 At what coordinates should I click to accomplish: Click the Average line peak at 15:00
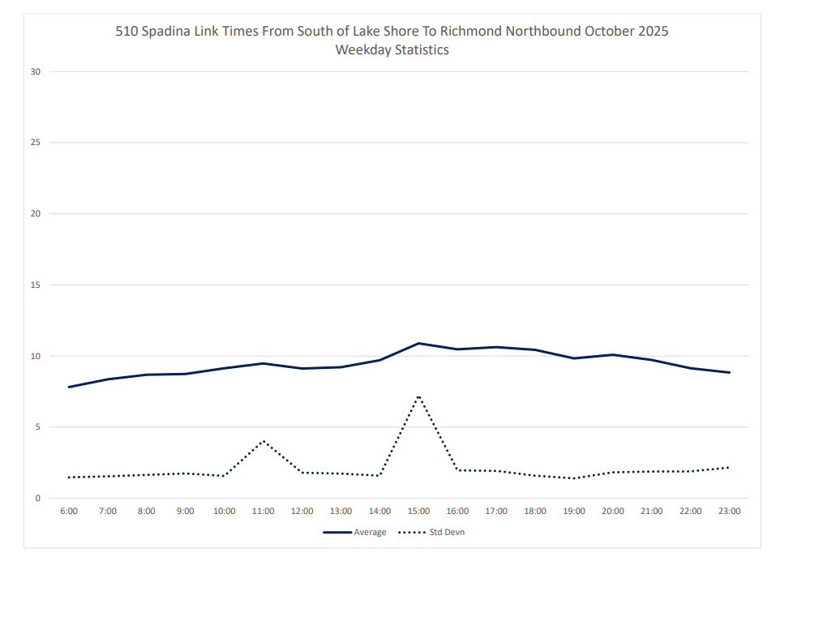click(x=418, y=343)
